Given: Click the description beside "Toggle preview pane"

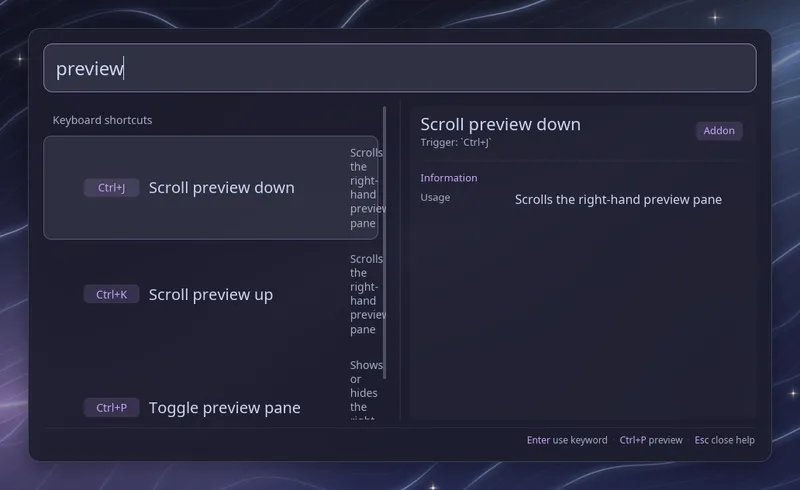Looking at the screenshot, I should coord(366,390).
